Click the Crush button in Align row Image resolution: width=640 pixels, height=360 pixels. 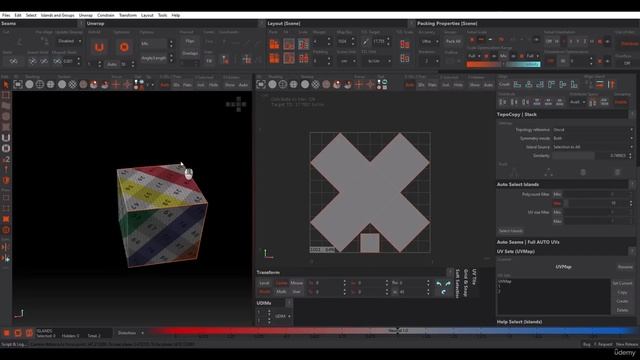[504, 84]
